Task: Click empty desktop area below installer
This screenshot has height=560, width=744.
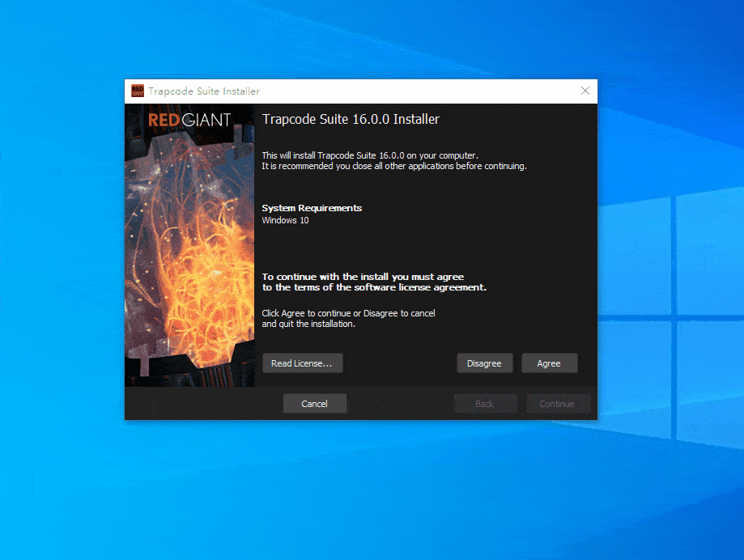Action: (364, 494)
